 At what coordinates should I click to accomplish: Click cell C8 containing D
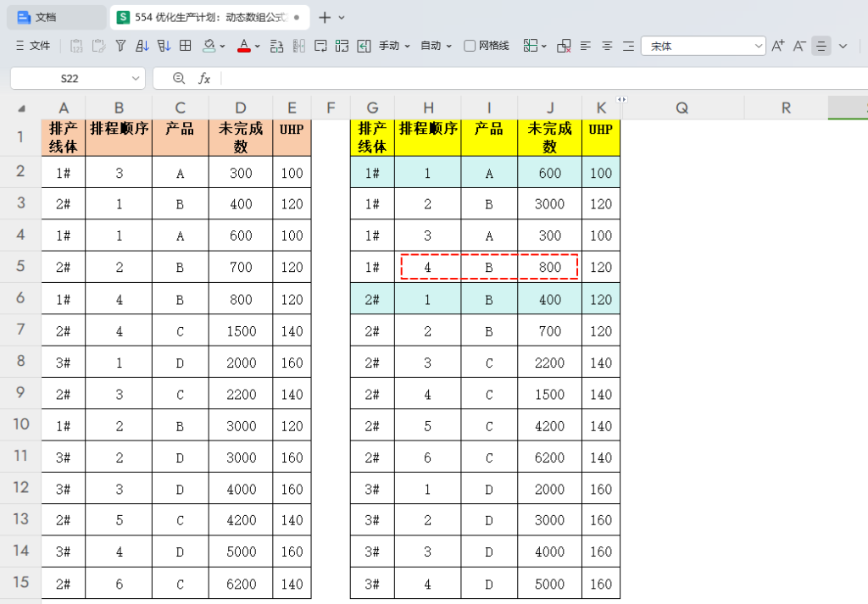181,363
